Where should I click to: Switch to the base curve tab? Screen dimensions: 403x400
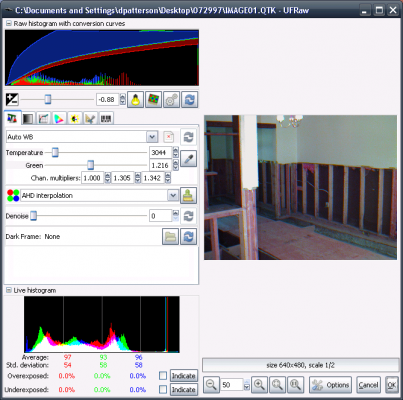point(43,118)
